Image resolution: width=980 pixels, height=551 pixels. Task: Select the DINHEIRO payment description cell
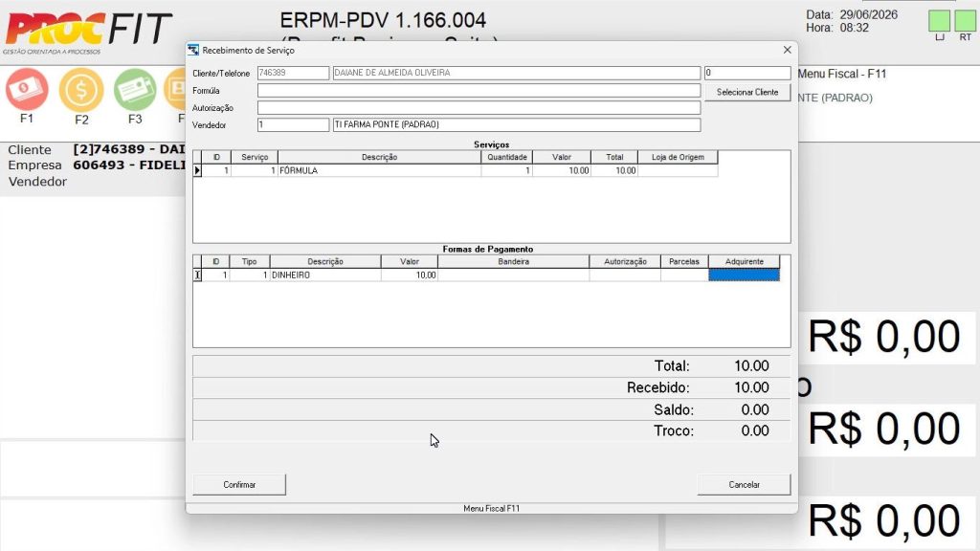point(325,275)
